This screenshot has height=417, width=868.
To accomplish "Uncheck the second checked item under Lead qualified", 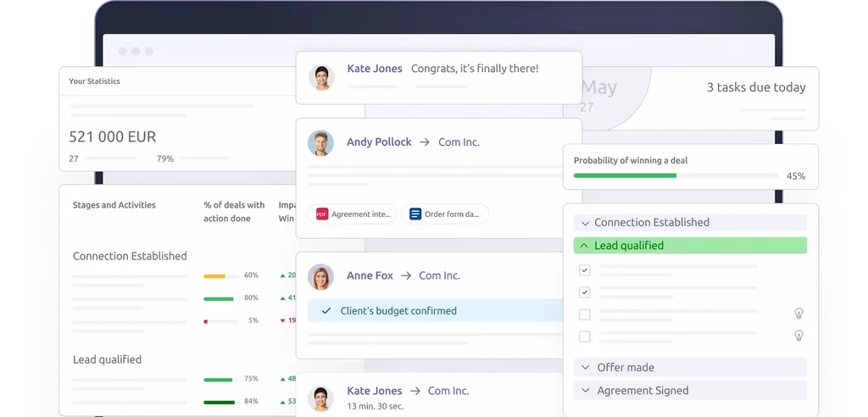I will coord(584,292).
